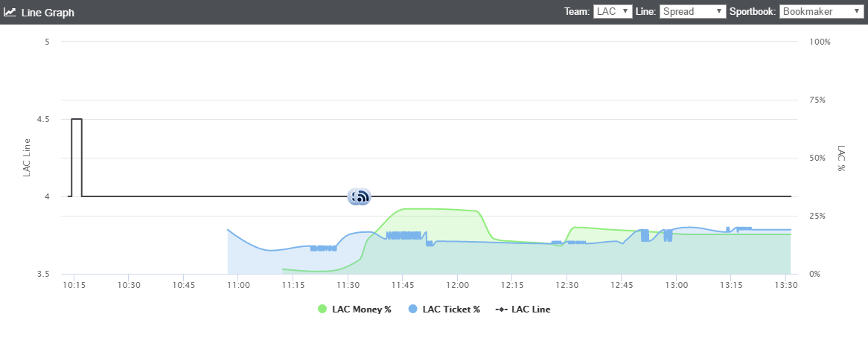Screen dimensions: 868x340
Task: Click the 13:00 x-axis time label
Action: pyautogui.click(x=676, y=285)
